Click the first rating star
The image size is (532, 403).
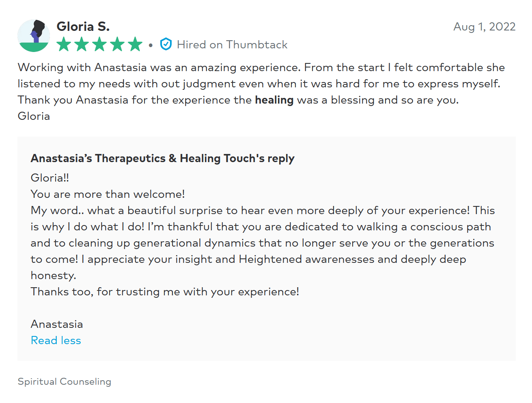pyautogui.click(x=64, y=44)
